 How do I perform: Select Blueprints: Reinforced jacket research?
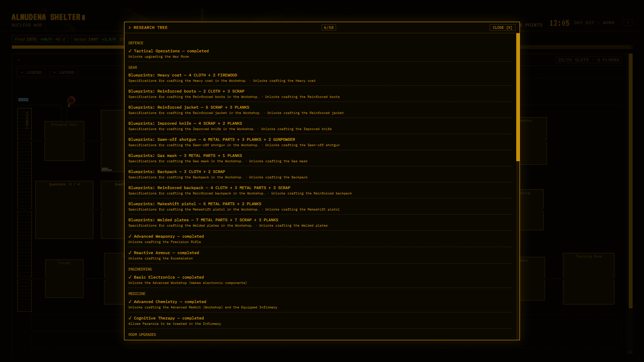[320, 110]
